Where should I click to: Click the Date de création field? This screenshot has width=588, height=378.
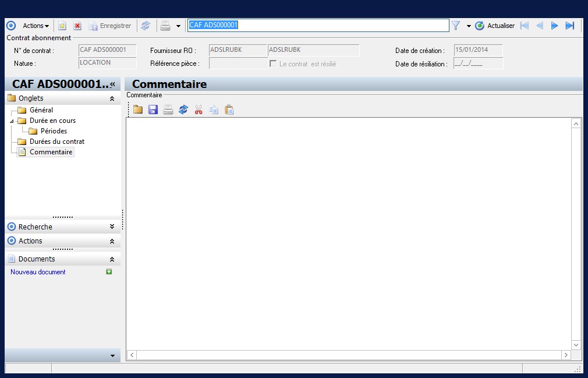point(478,50)
